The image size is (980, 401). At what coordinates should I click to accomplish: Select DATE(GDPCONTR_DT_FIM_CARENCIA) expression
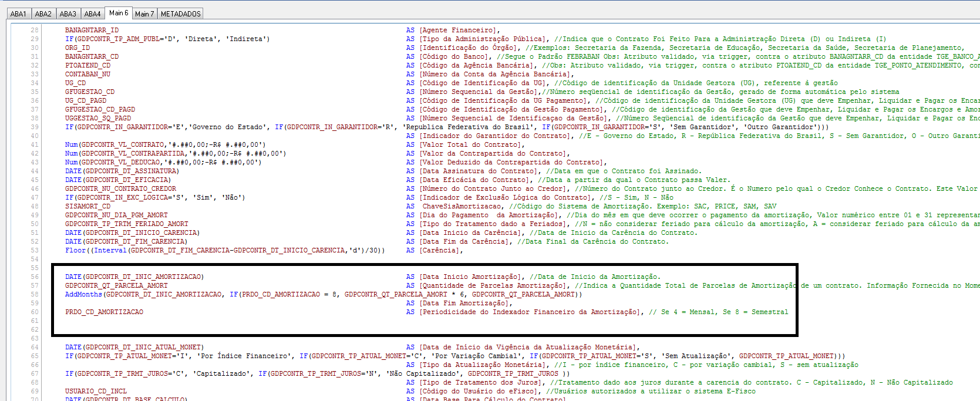(126, 241)
